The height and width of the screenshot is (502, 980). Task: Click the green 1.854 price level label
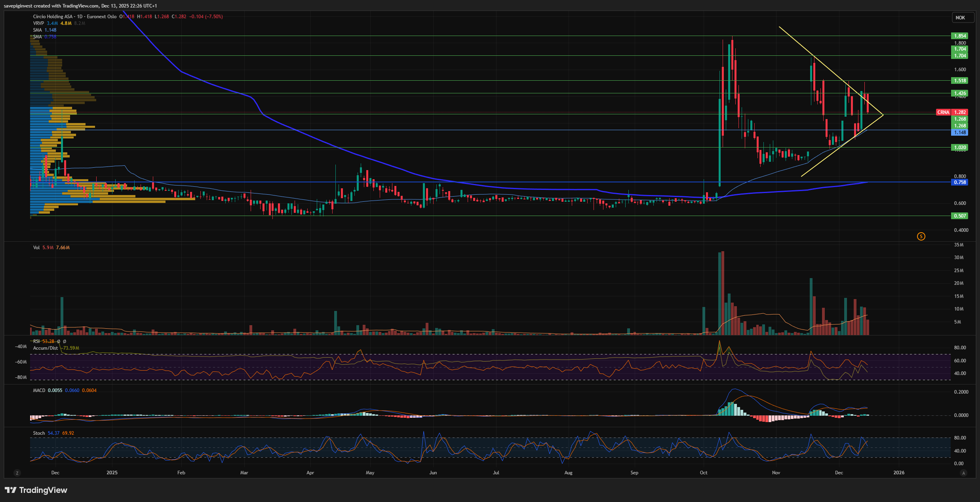[x=960, y=36]
